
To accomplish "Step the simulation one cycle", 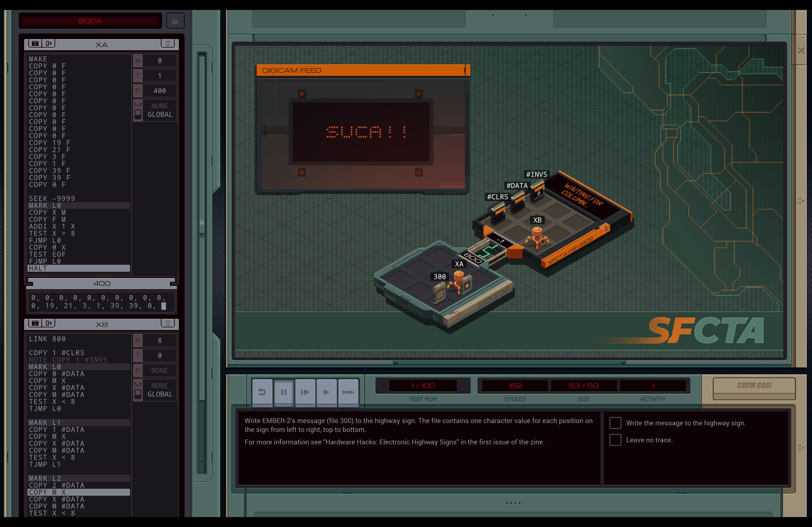I will coord(305,392).
